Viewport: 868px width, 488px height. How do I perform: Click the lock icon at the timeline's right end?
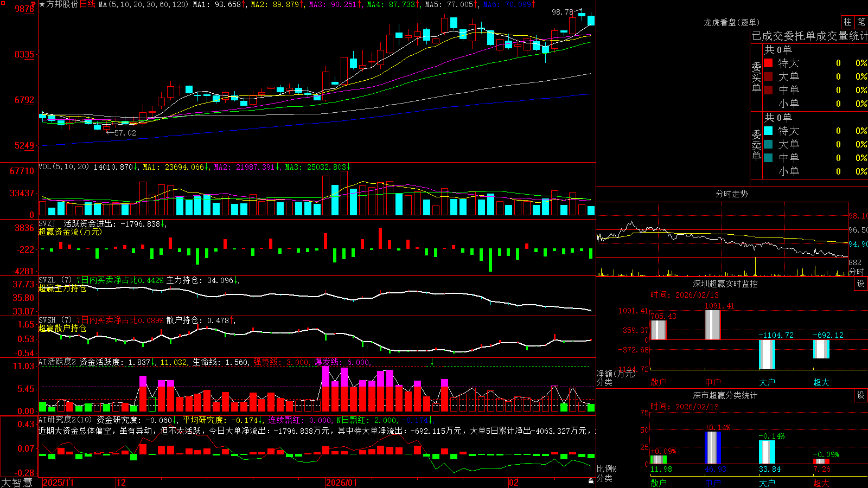click(x=591, y=481)
